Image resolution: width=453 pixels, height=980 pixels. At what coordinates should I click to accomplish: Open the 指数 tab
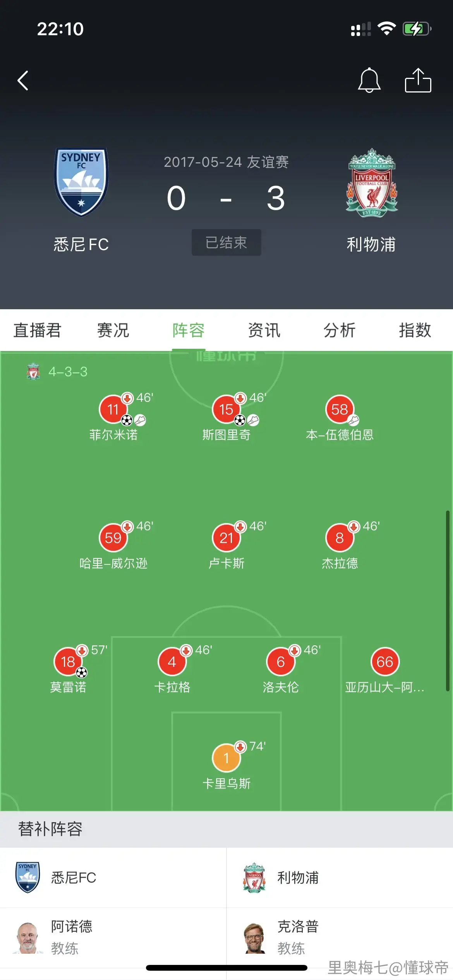point(415,330)
